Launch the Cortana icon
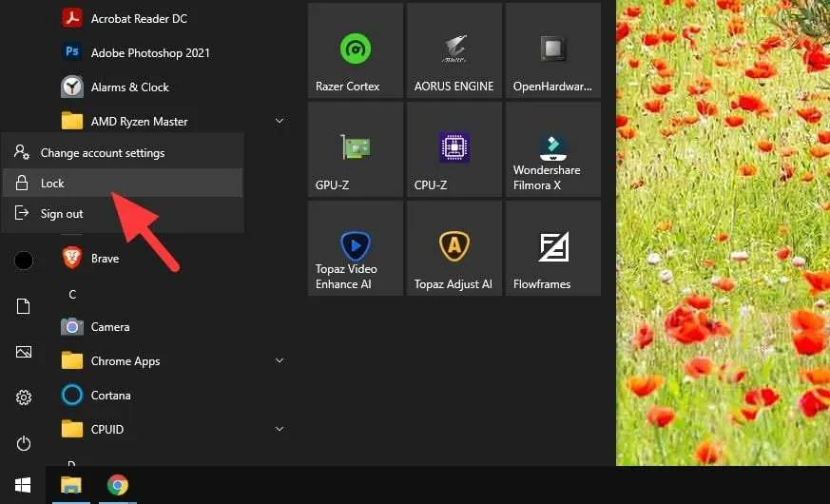 (72, 396)
